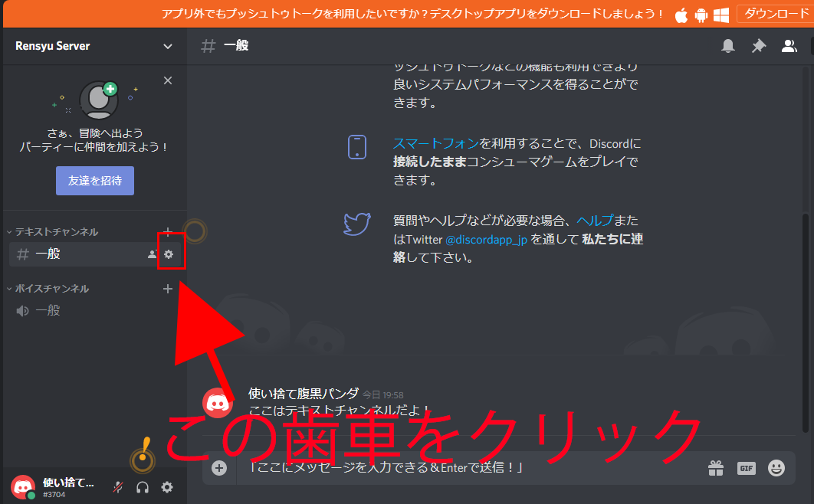The image size is (814, 504).
Task: Click the 使い捨て腹黒パンダ message avatar
Action: (x=218, y=403)
